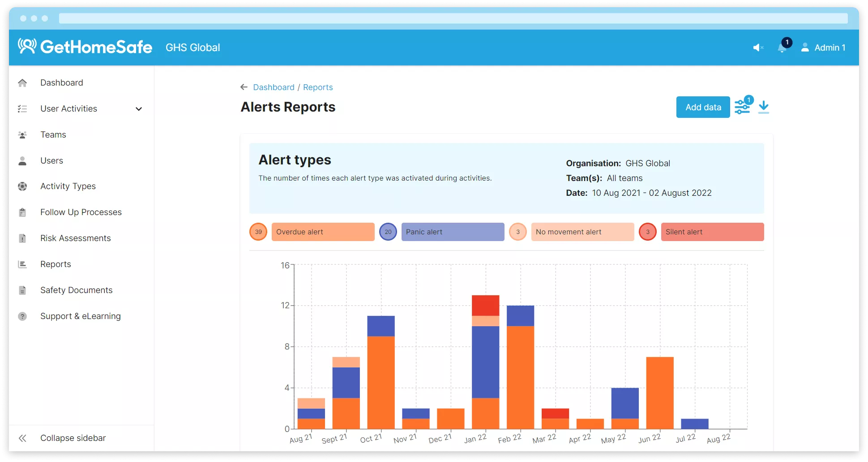The height and width of the screenshot is (462, 868).
Task: Click the Support & eLearning question icon
Action: 22,316
